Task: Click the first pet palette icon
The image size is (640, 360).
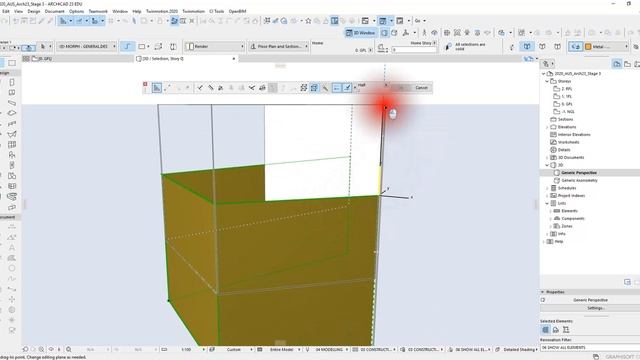Action: tap(157, 88)
